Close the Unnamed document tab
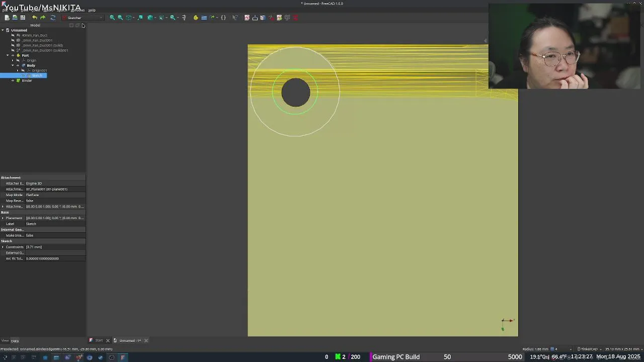Screen dimensions: 644x362 (146, 340)
